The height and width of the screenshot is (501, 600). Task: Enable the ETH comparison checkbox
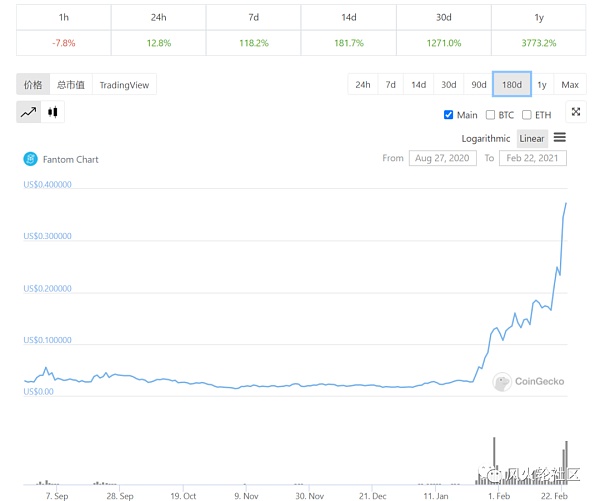pyautogui.click(x=527, y=115)
